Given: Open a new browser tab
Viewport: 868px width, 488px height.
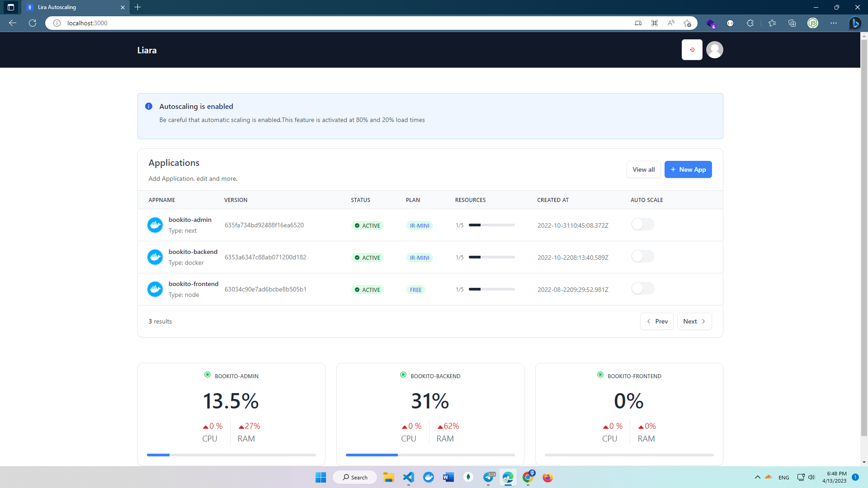Looking at the screenshot, I should click(138, 7).
